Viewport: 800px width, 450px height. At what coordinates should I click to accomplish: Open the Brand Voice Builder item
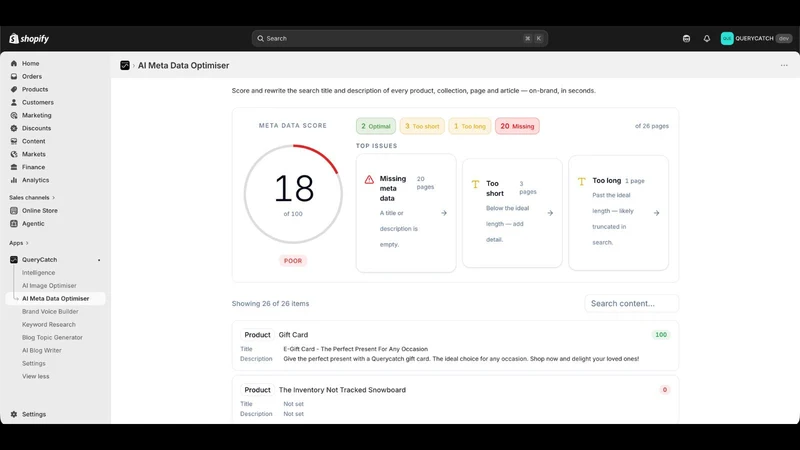click(50, 312)
